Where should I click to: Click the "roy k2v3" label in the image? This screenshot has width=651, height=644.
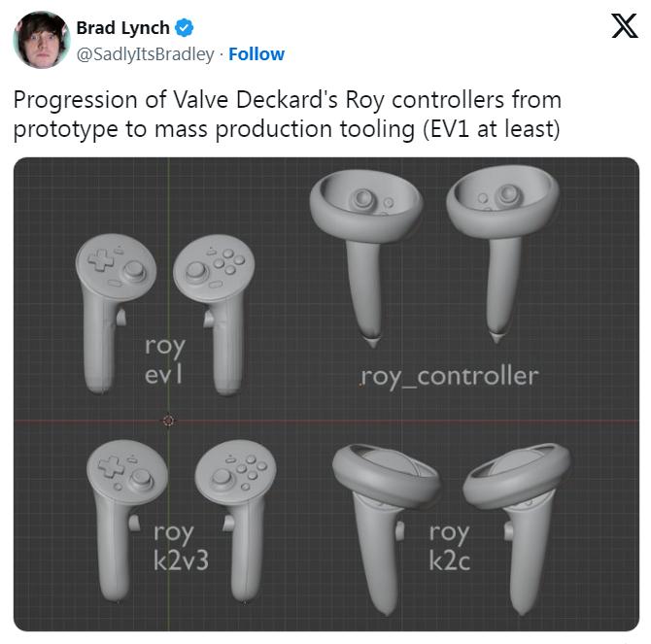pos(181,547)
